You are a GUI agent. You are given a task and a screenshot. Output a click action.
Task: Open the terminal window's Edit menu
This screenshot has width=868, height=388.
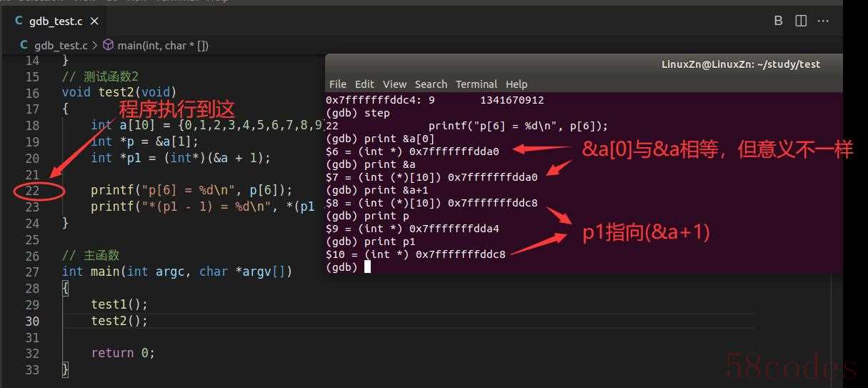click(x=364, y=84)
